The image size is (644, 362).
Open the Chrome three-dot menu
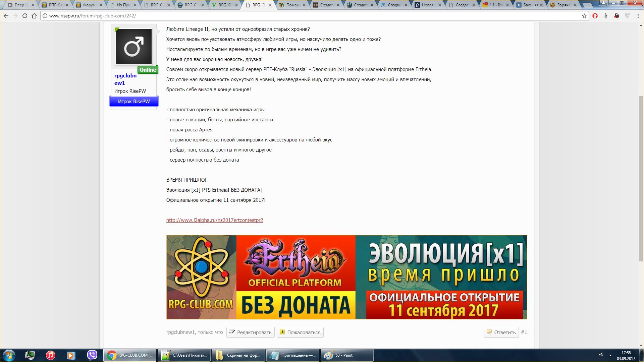(x=638, y=16)
